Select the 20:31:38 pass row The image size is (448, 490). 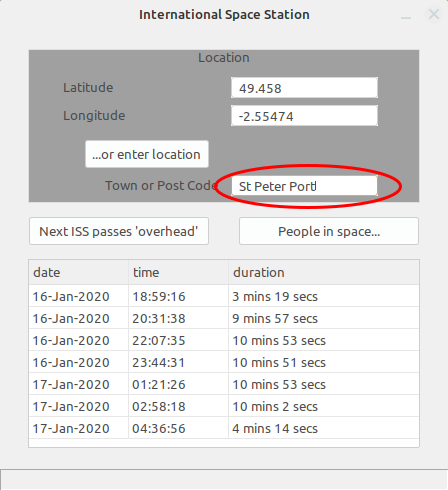pos(224,318)
